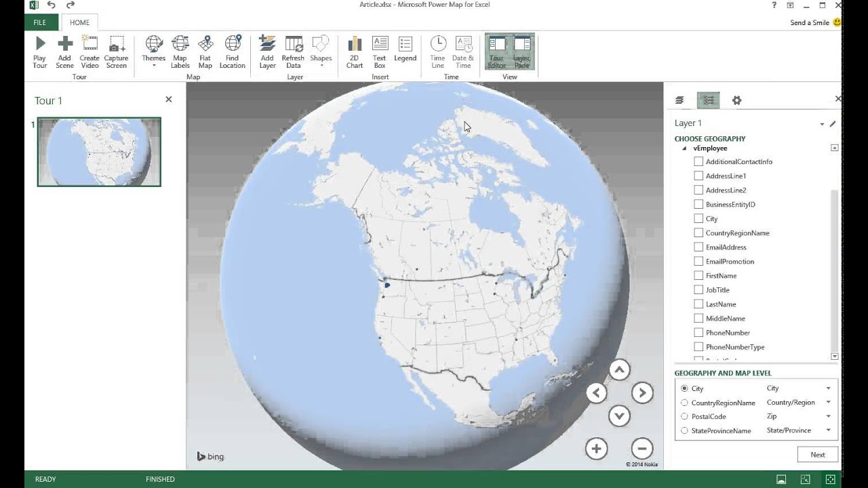
Task: Click Play Tour in the ribbon
Action: [x=40, y=52]
